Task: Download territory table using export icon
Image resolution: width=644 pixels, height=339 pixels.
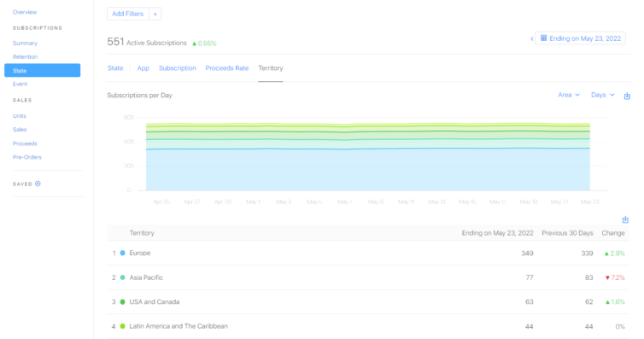Action: (x=625, y=219)
